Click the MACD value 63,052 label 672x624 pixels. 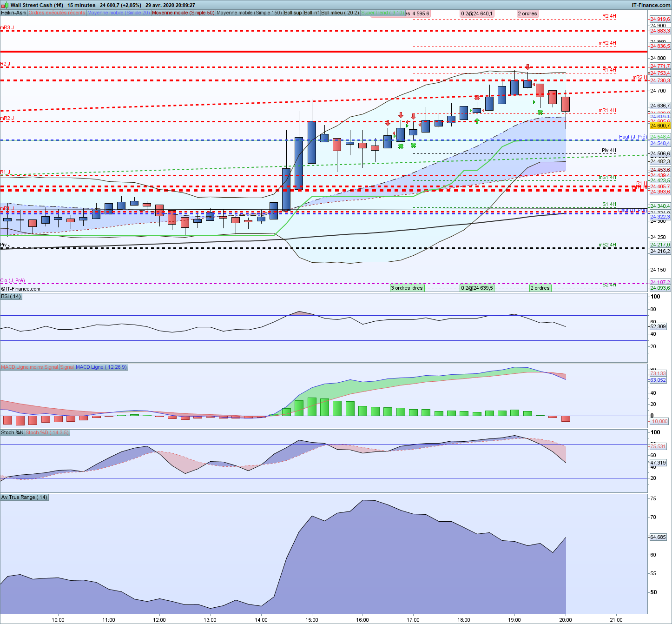tap(658, 380)
